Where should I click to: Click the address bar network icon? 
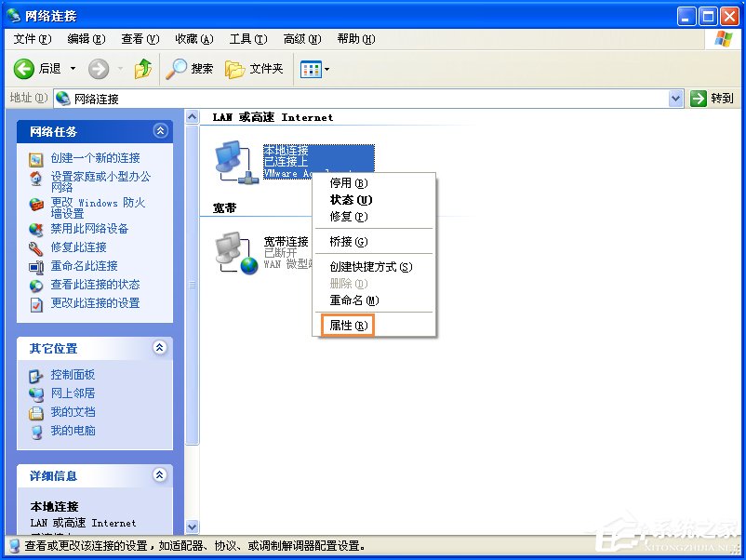[63, 99]
